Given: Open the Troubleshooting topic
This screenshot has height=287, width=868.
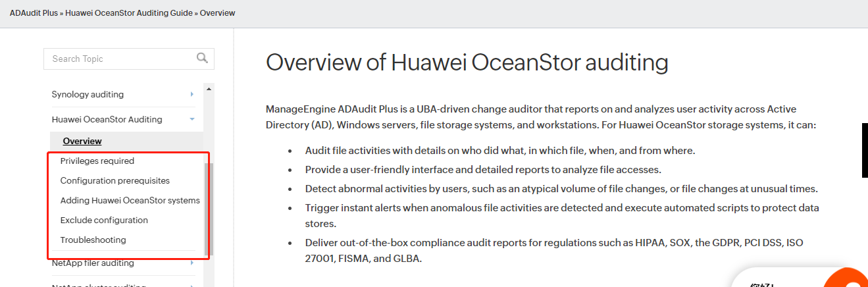Looking at the screenshot, I should click(93, 240).
